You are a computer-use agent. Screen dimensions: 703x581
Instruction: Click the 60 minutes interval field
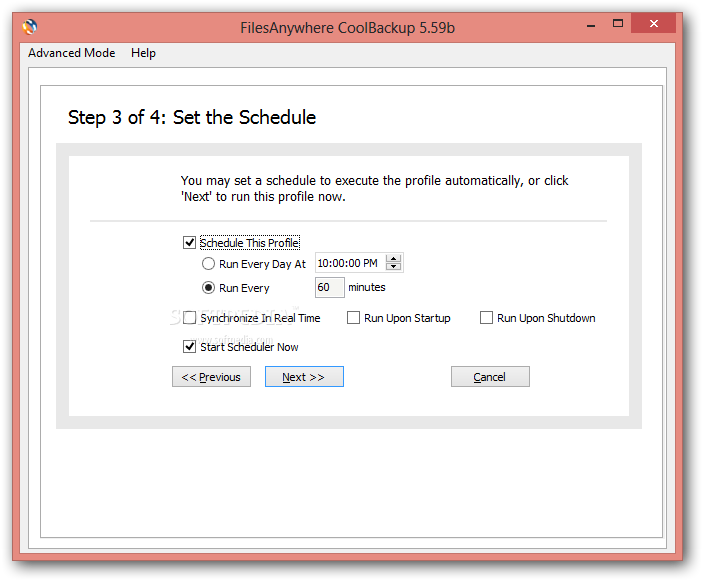[330, 287]
